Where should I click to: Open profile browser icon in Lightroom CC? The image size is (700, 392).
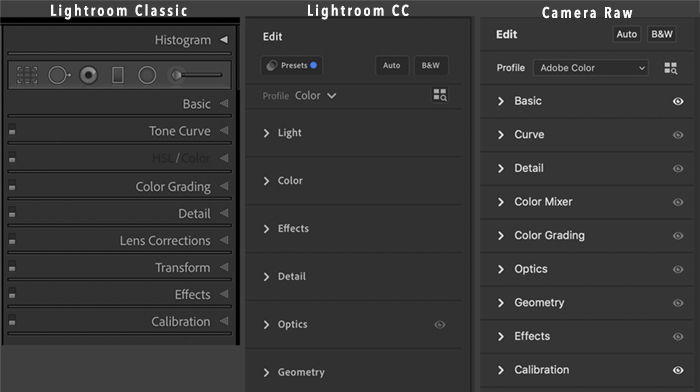point(440,95)
